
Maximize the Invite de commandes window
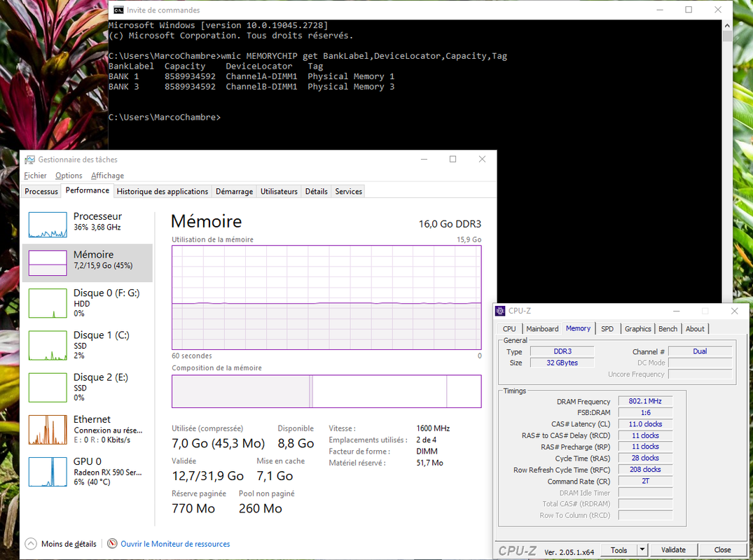click(x=689, y=10)
